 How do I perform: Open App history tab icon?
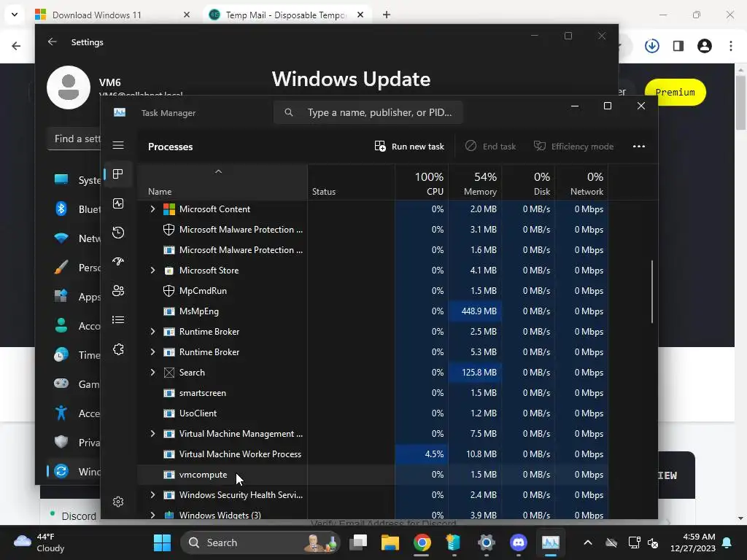pos(118,233)
